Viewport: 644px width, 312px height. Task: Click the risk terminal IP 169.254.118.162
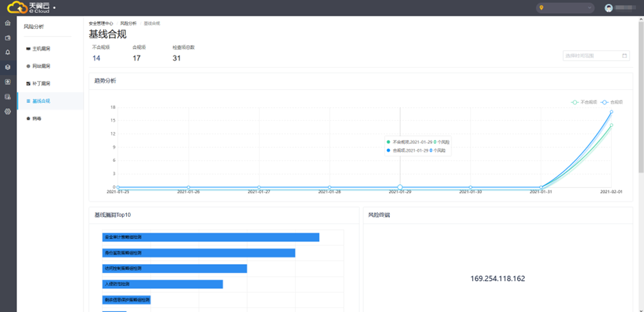[497, 278]
